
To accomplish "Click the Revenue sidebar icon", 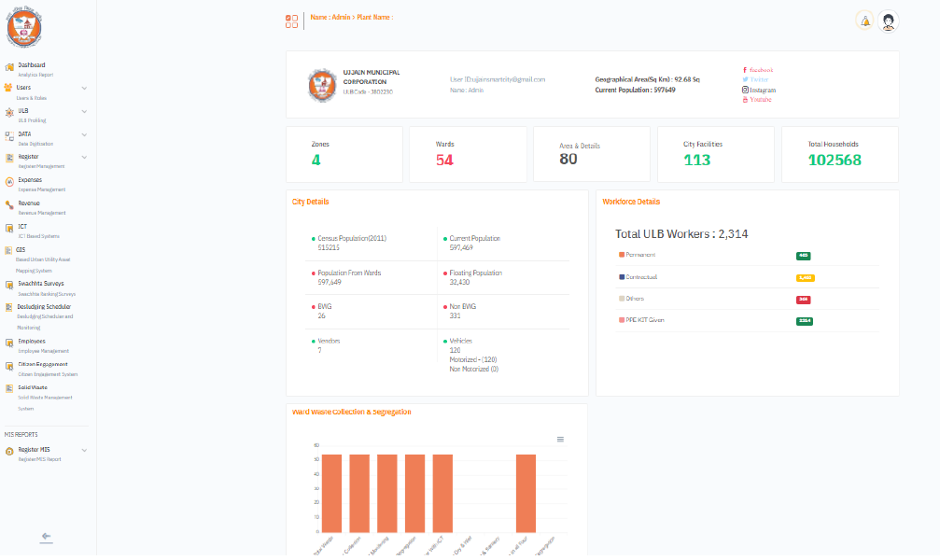I will pos(9,205).
